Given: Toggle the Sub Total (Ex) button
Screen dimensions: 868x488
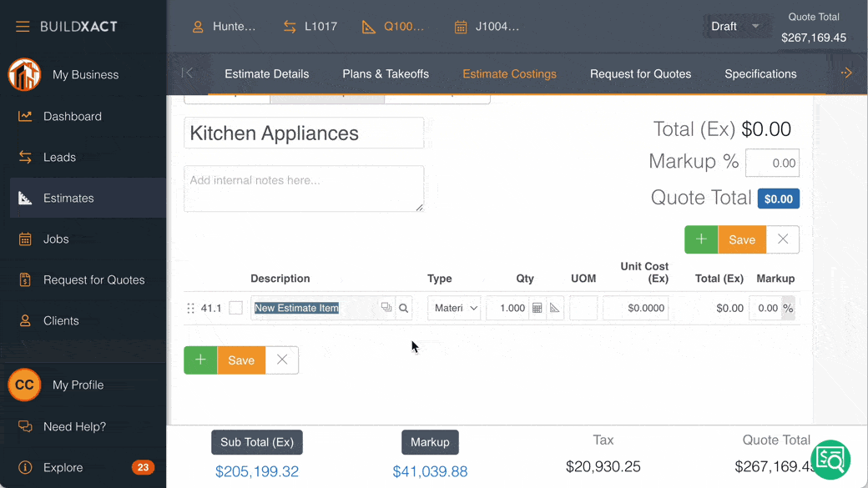Looking at the screenshot, I should click(257, 442).
